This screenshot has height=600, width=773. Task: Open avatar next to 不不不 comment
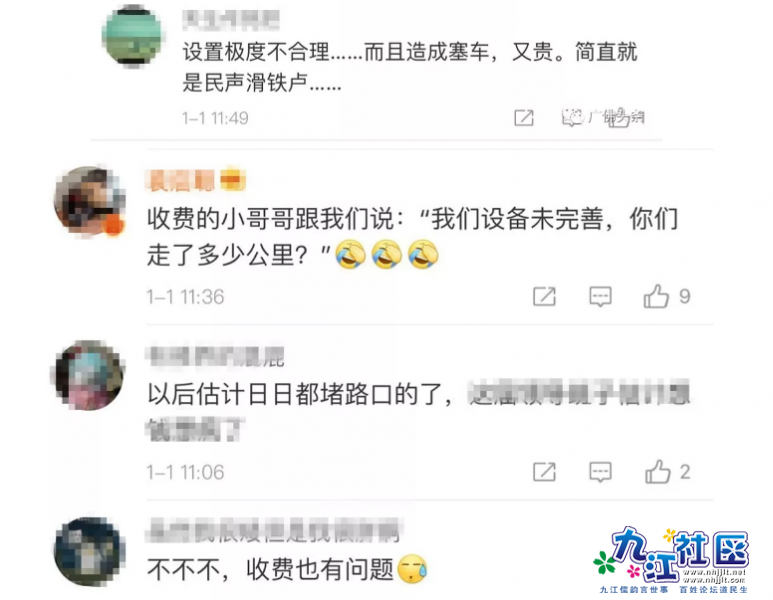pyautogui.click(x=89, y=551)
